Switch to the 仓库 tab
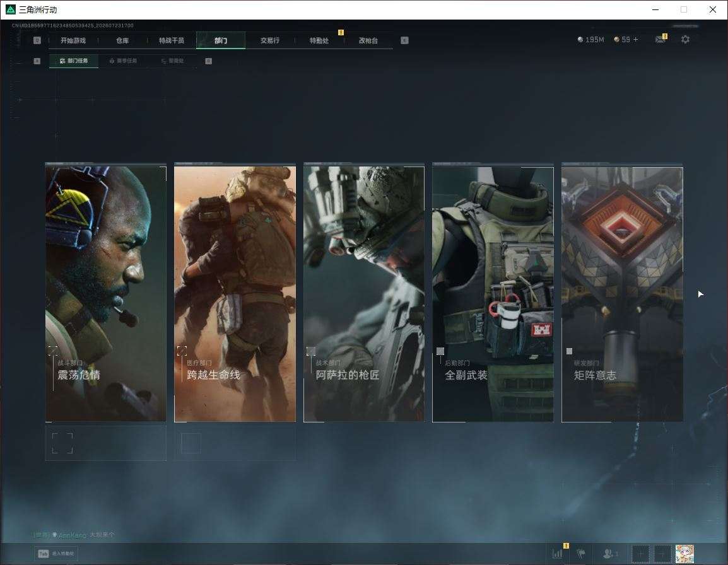 click(x=122, y=40)
